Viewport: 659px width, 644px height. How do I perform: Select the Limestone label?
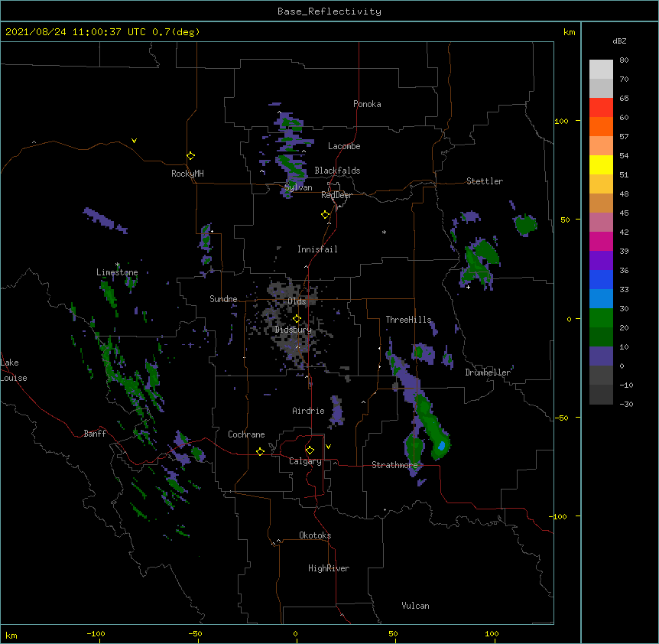click(117, 272)
